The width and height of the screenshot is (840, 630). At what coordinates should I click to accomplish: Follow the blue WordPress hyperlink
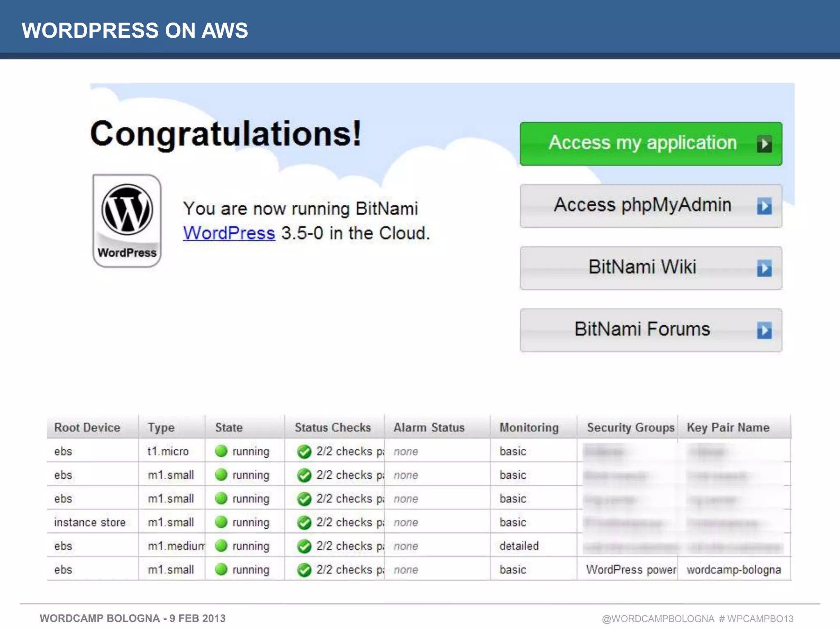[x=229, y=233]
